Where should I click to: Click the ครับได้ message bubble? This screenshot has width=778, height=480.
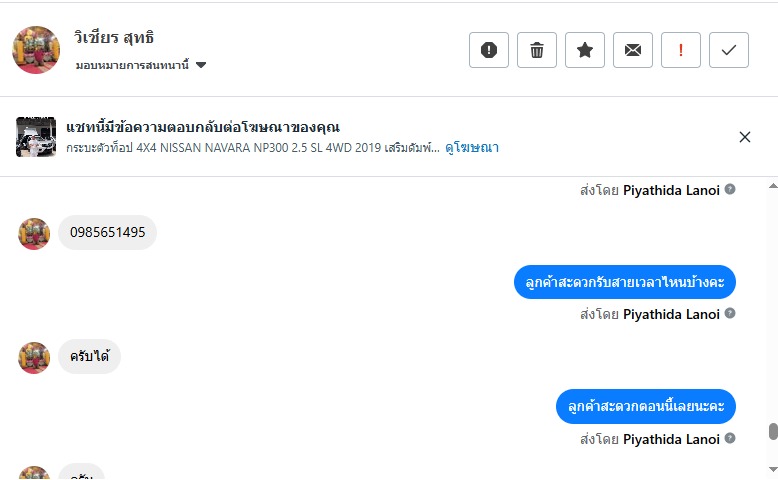click(x=89, y=357)
